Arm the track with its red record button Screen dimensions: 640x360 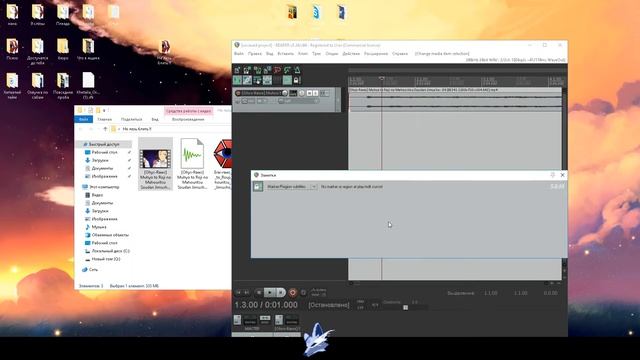tap(238, 93)
